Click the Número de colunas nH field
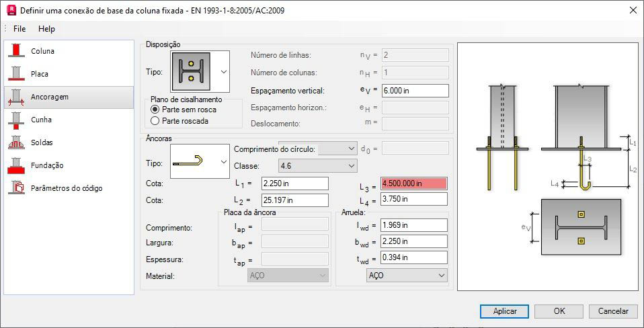The image size is (644, 328). 415,73
